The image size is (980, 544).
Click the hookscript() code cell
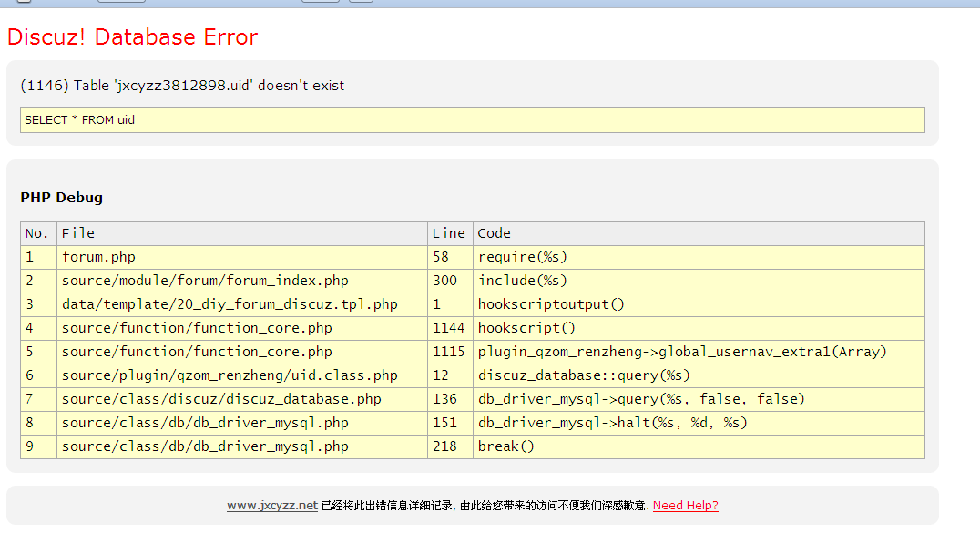tap(699, 328)
